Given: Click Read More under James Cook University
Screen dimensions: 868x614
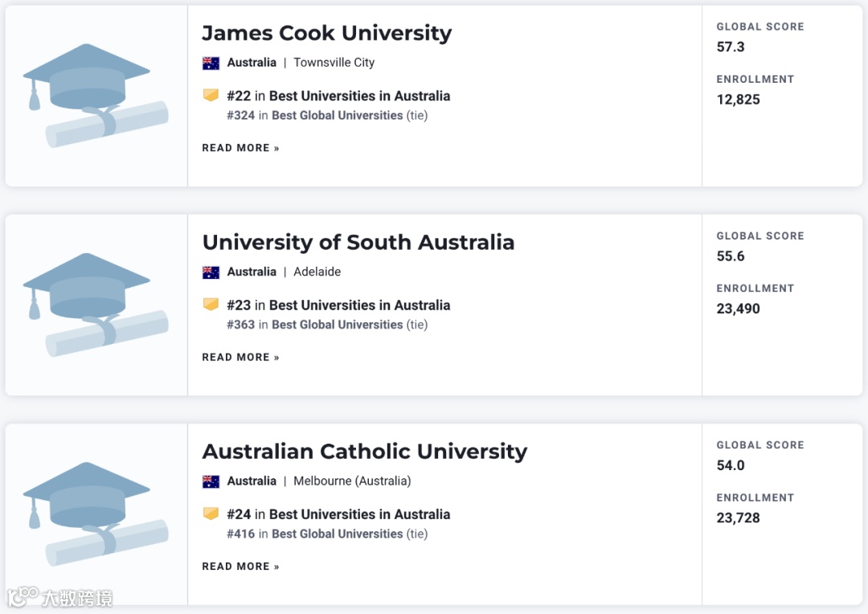Looking at the screenshot, I should [240, 148].
